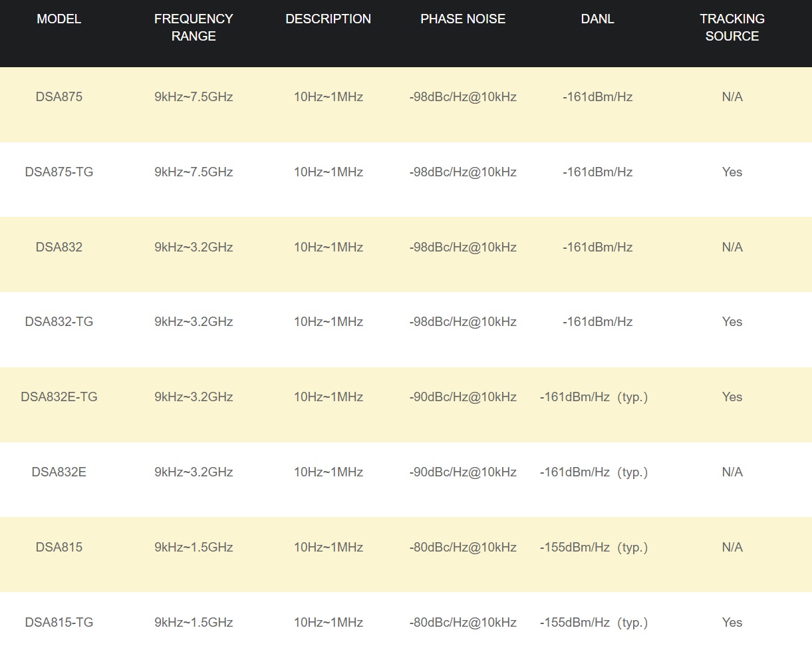Click N/A tracking source for DSA832
The height and width of the screenshot is (658, 812).
click(732, 247)
